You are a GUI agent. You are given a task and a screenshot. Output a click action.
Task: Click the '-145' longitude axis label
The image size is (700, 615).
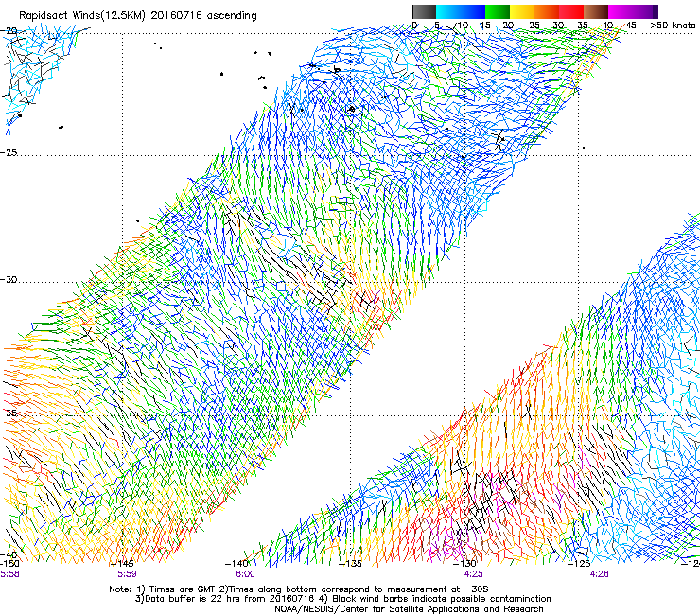pyautogui.click(x=122, y=564)
